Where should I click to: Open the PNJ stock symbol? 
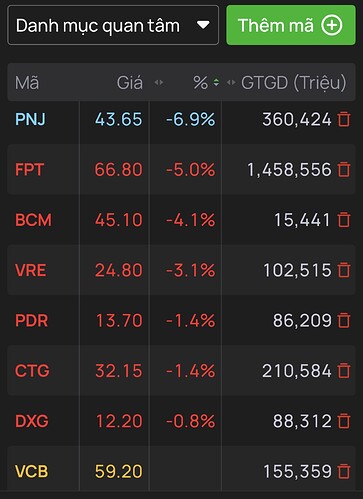coord(30,119)
